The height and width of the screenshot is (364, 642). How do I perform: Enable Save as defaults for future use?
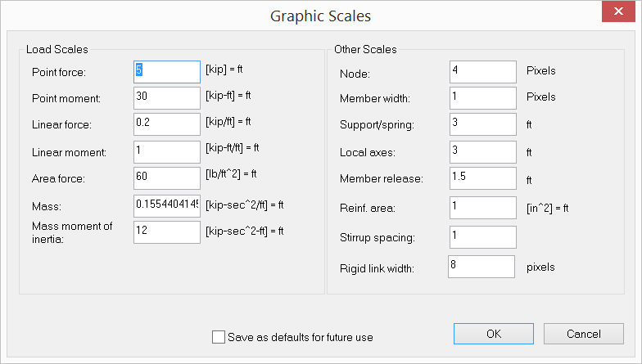tap(218, 337)
